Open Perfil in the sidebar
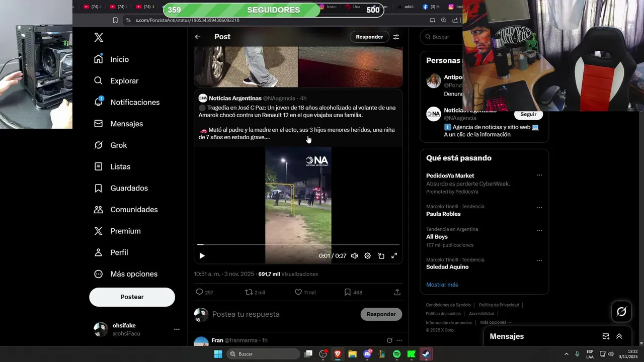Viewport: 644px width, 362px height. coord(111,252)
